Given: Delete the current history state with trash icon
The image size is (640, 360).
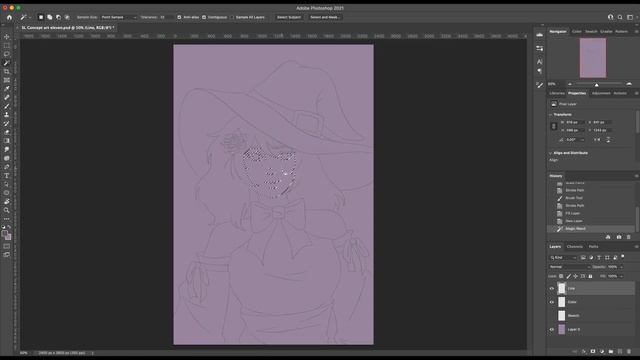Looking at the screenshot, I should (x=629, y=237).
